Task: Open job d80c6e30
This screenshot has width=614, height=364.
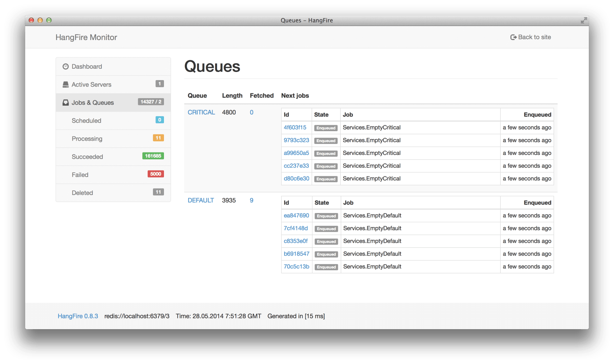Action: pyautogui.click(x=296, y=179)
